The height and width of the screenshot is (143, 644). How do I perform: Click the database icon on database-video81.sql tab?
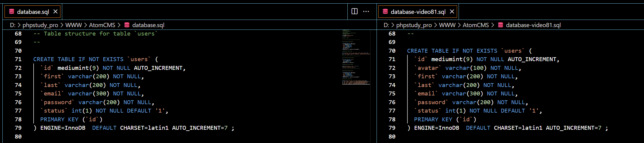385,11
